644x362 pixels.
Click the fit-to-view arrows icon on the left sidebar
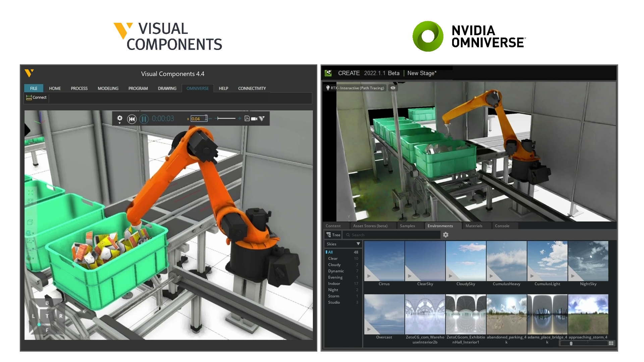31,193
